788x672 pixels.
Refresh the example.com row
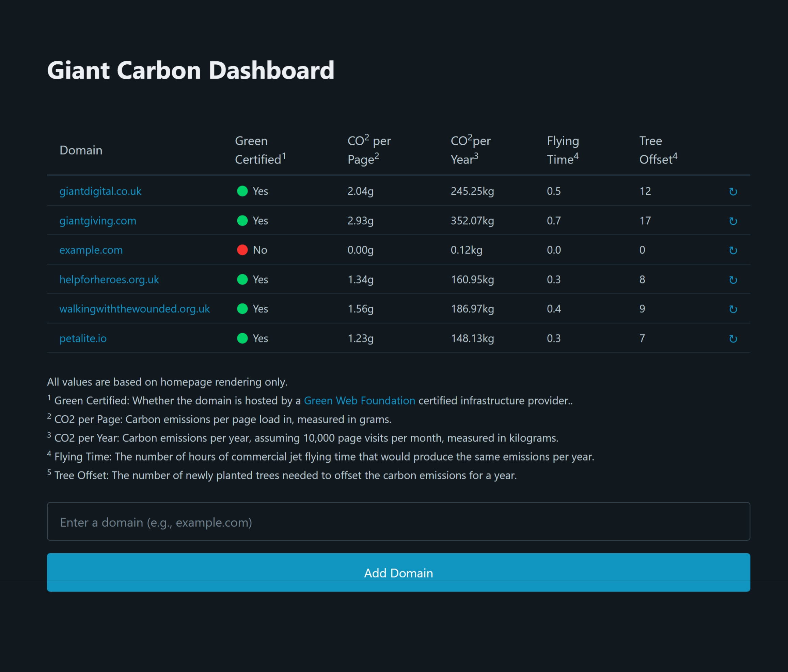coord(733,251)
